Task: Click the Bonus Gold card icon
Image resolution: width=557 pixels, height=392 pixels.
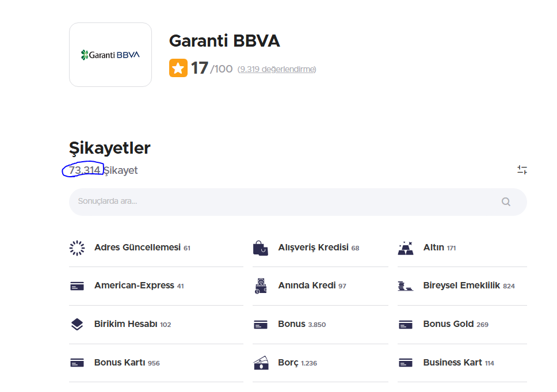Action: coord(406,325)
